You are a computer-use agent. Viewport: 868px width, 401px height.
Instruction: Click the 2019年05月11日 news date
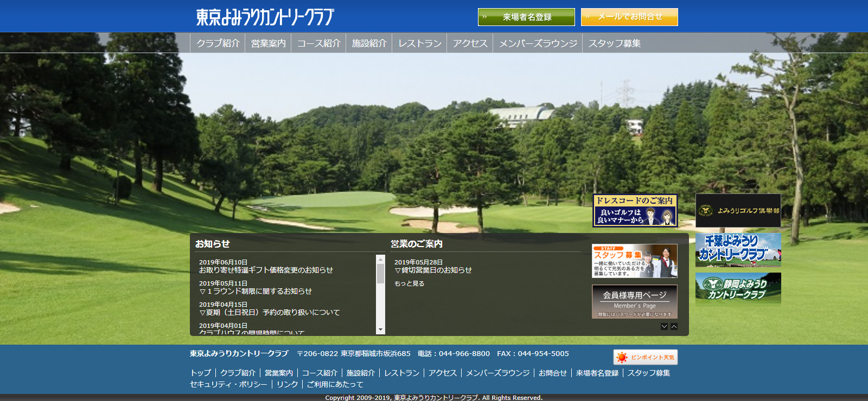[x=223, y=283]
